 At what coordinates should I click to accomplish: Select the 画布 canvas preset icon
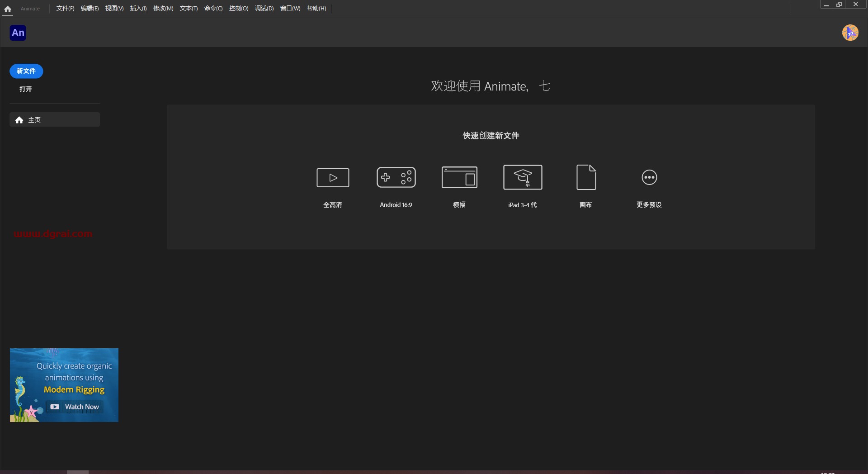(x=585, y=177)
